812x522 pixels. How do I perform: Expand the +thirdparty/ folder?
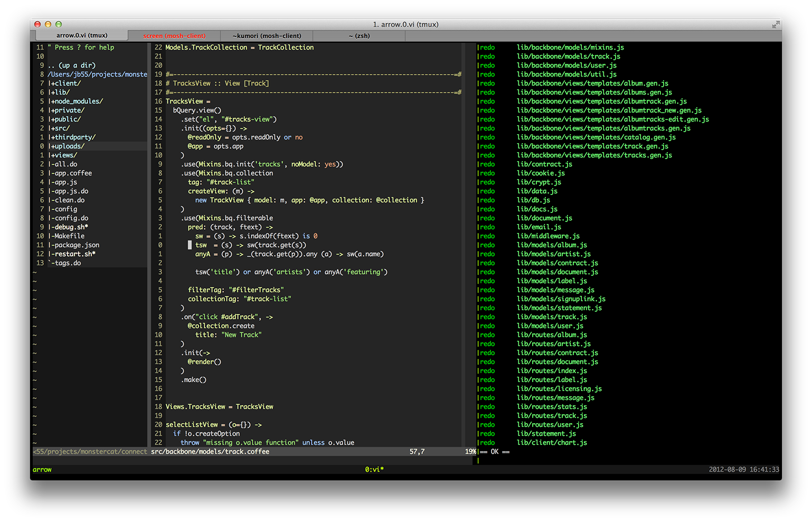tap(73, 137)
